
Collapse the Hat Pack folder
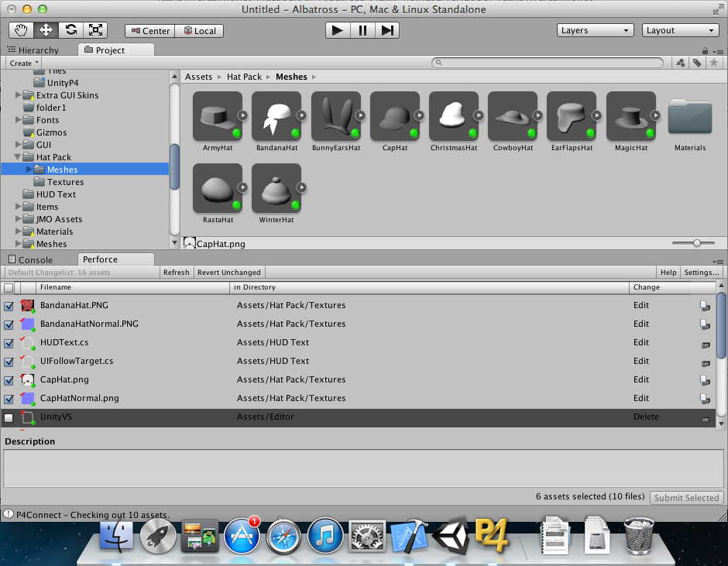pos(18,157)
